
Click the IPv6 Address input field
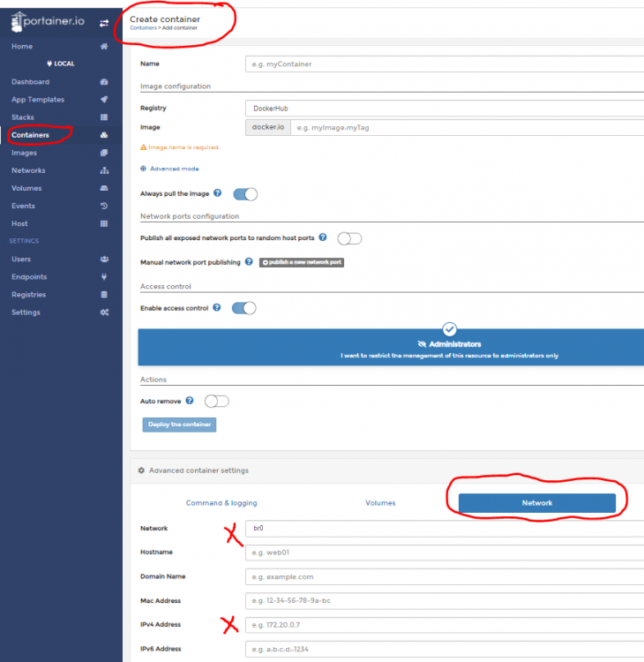[x=445, y=650]
